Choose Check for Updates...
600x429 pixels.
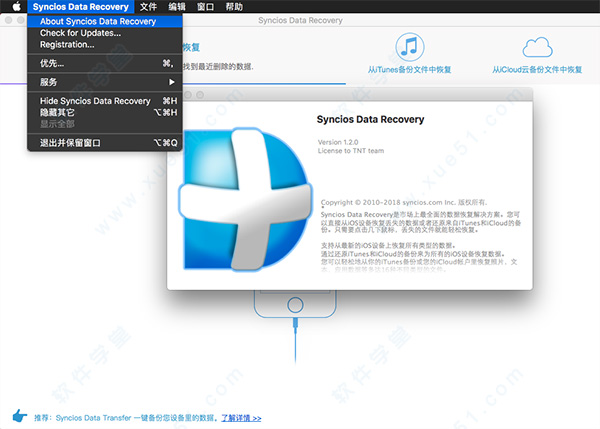click(x=105, y=33)
